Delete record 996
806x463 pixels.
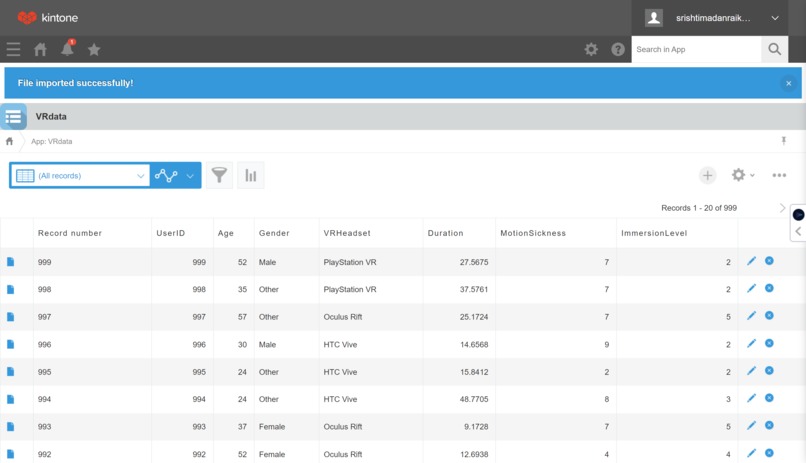(769, 343)
